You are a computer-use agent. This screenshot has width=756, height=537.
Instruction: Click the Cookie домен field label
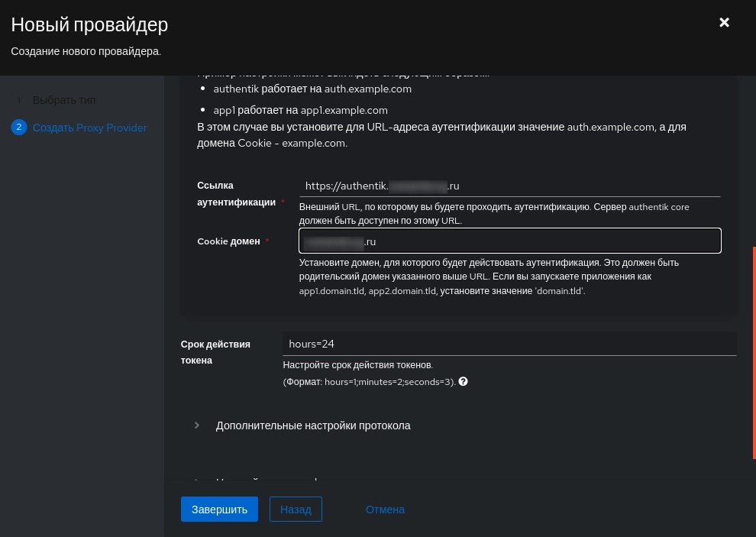228,241
